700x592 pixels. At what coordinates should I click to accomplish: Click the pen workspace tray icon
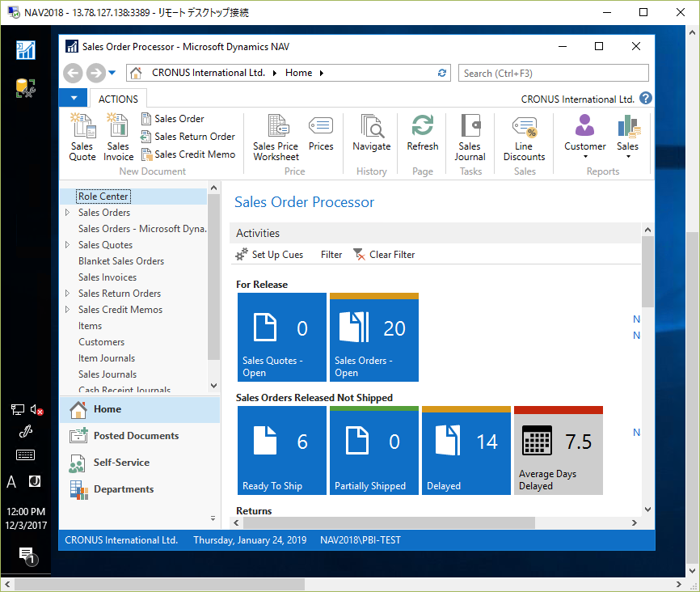pyautogui.click(x=25, y=432)
